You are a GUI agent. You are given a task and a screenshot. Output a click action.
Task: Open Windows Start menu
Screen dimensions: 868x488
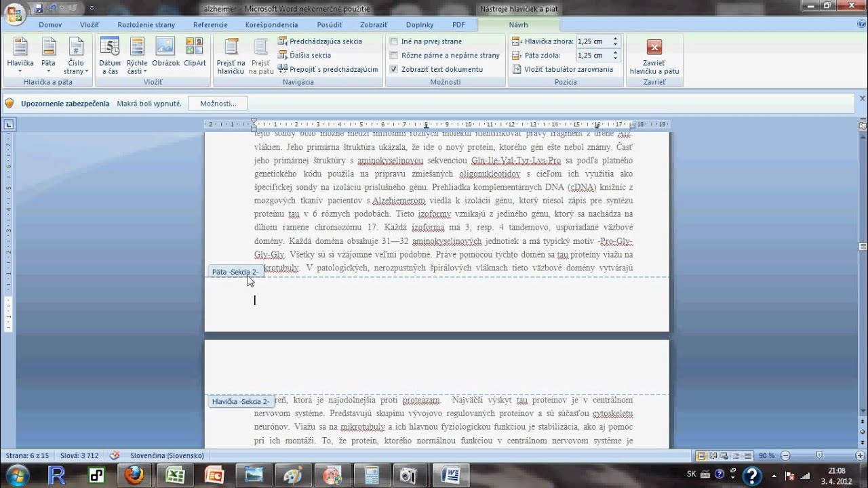pos(17,475)
